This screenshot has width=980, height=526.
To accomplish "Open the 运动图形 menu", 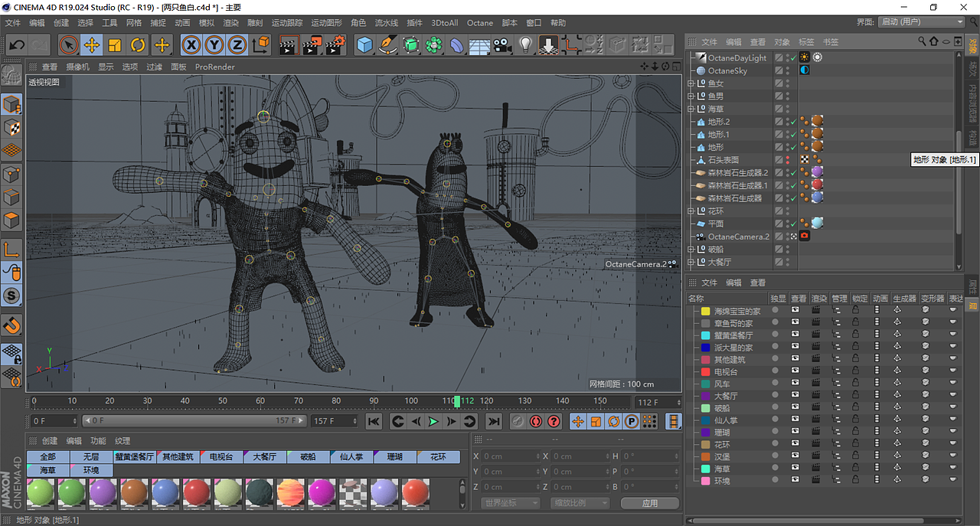I will [326, 23].
